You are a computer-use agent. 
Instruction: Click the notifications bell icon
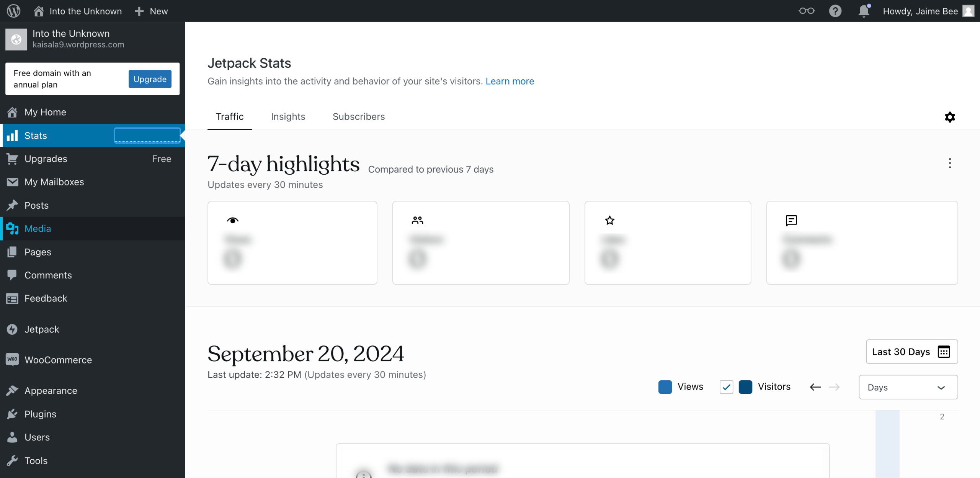tap(864, 11)
